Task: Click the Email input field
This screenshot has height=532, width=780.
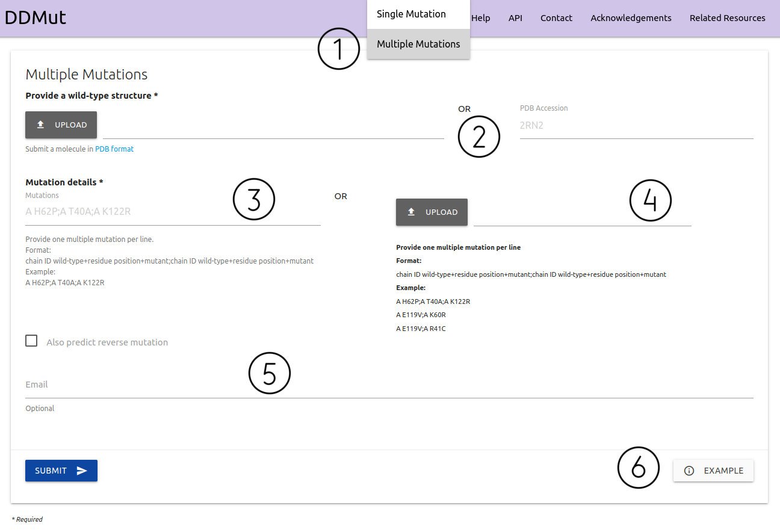Action: click(389, 385)
